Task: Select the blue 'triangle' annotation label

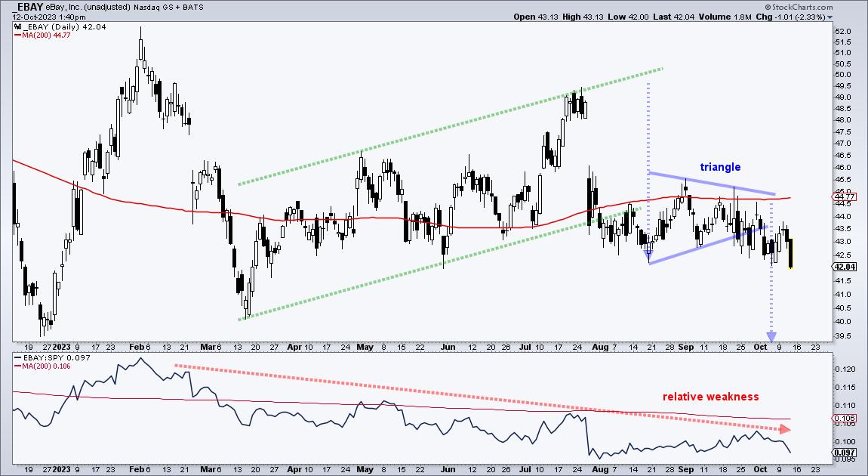Action: (x=720, y=167)
